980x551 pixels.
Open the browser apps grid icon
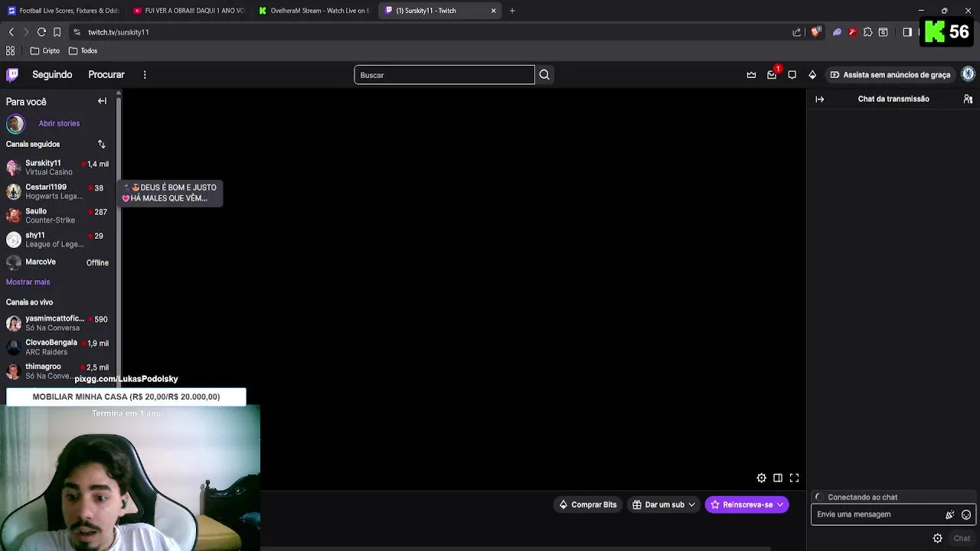click(x=10, y=51)
